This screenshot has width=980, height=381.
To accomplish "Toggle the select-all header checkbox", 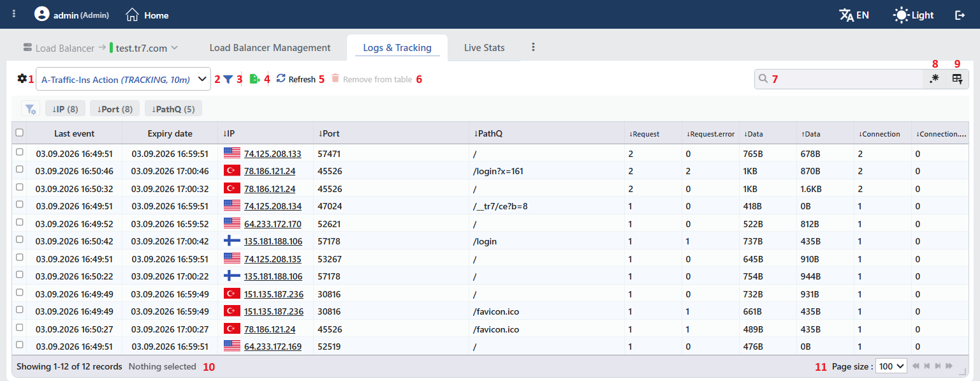I will click(19, 133).
